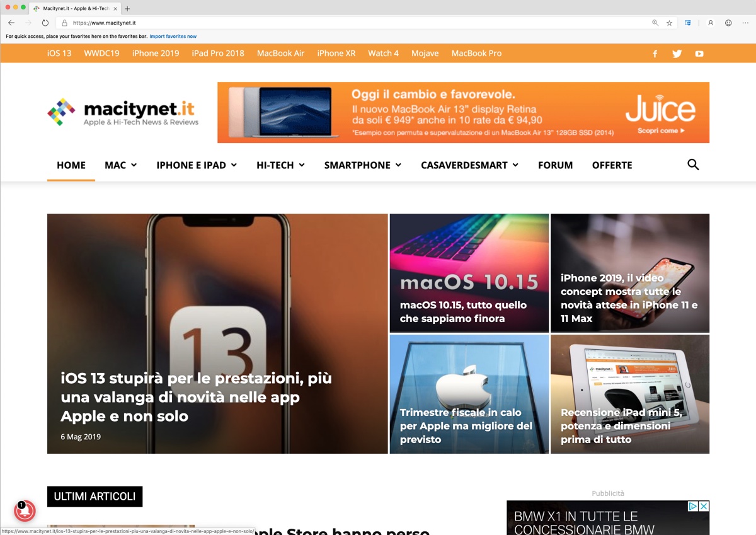Send feedback using the smiley icon
The image size is (756, 535).
[728, 23]
